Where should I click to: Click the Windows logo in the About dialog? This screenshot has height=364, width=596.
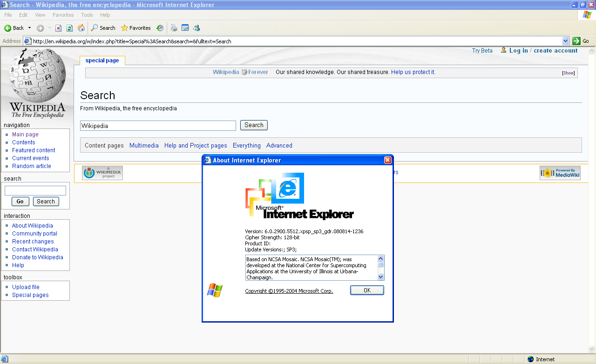coord(215,290)
